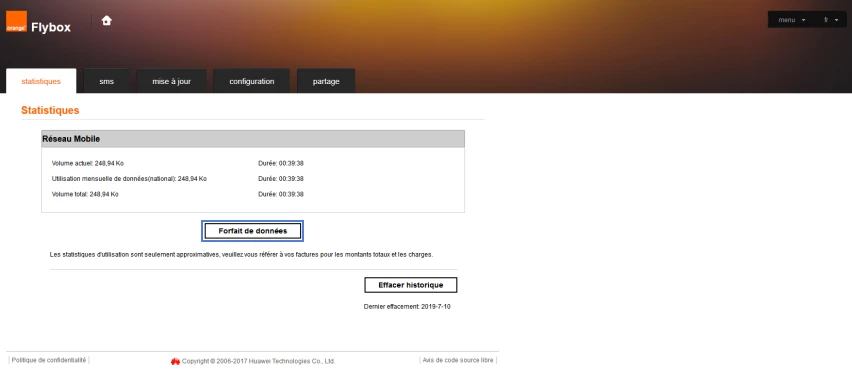Open the Politique de confidentialité link
852x370 pixels.
click(x=49, y=360)
